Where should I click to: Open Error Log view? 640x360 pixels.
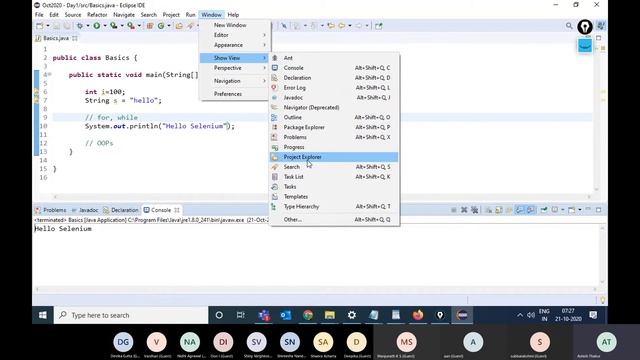click(334, 88)
